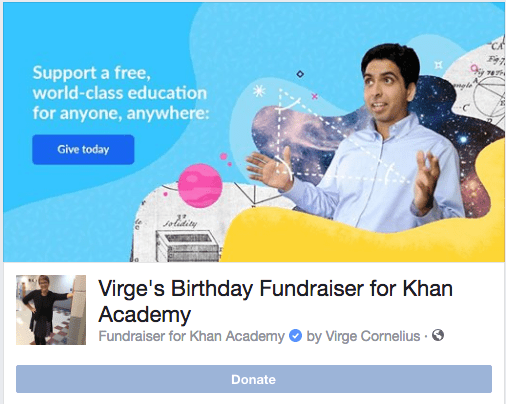Click the geometry circle diagram sketch
This screenshot has width=506, height=404.
point(490,95)
